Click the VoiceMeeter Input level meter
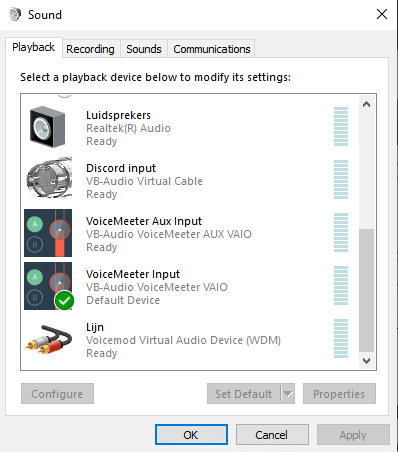Viewport: 398px width, 452px height. click(341, 285)
